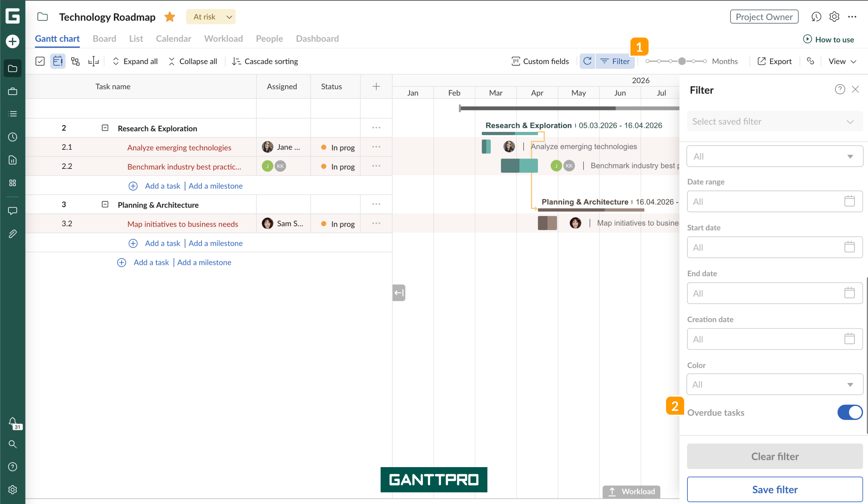Screen dimensions: 868x504
Task: Switch to the People tab
Action: click(269, 38)
